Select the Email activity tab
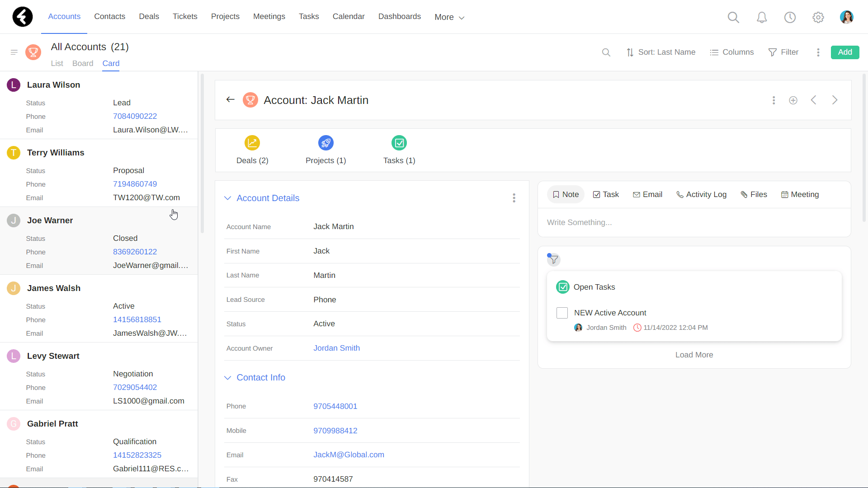 click(648, 195)
